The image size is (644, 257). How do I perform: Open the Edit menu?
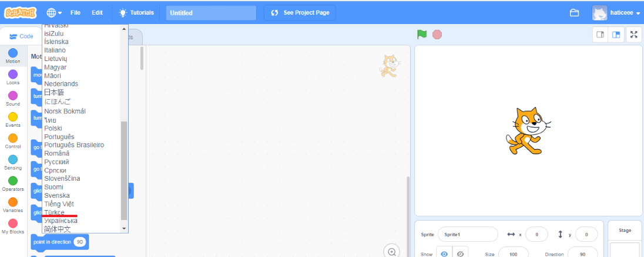[x=97, y=13]
